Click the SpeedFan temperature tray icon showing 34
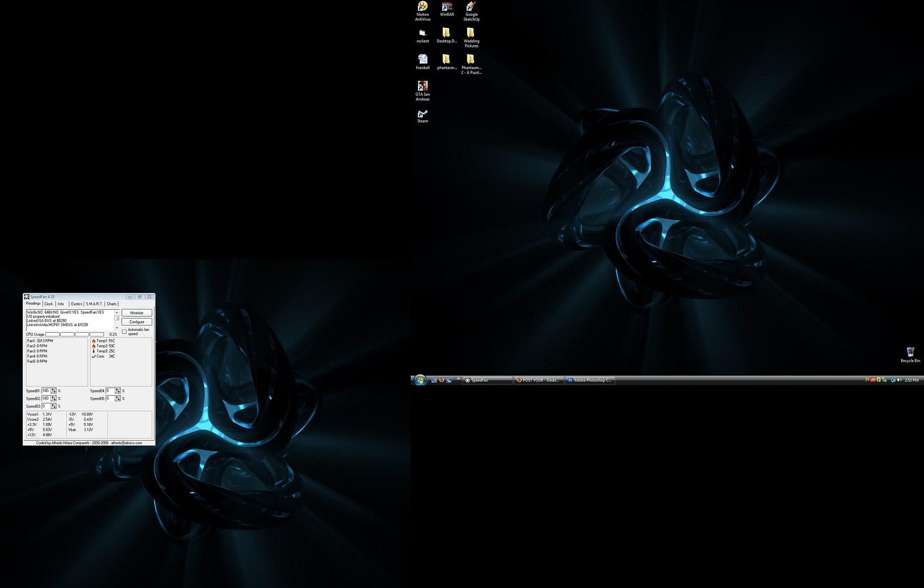 click(x=867, y=380)
